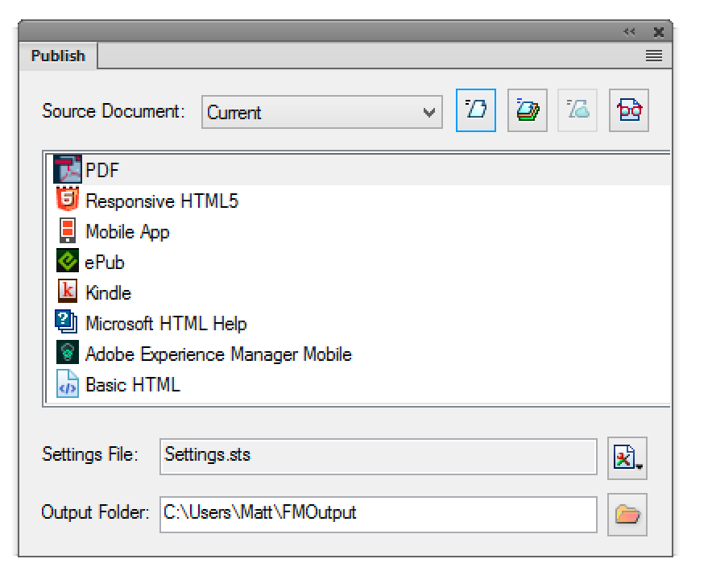The width and height of the screenshot is (712, 588).
Task: Select Mobile App output format
Action: coord(127,232)
